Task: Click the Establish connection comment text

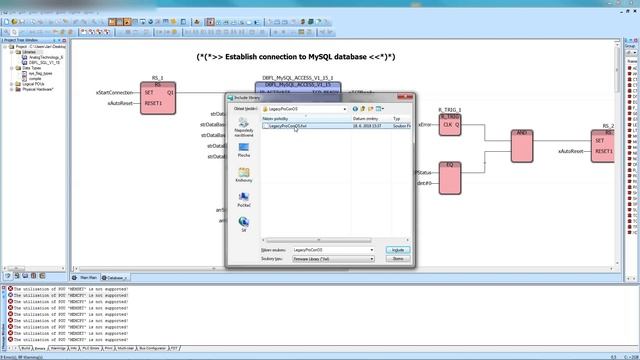Action: (296, 57)
